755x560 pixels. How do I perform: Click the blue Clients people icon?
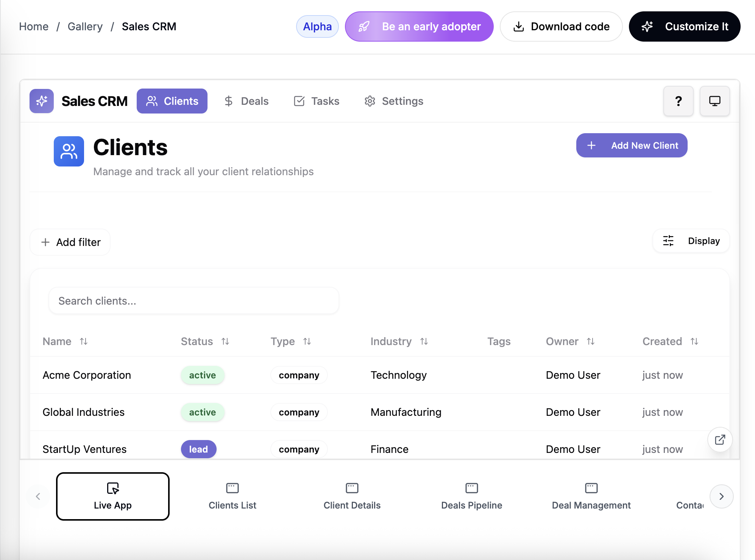pyautogui.click(x=69, y=151)
